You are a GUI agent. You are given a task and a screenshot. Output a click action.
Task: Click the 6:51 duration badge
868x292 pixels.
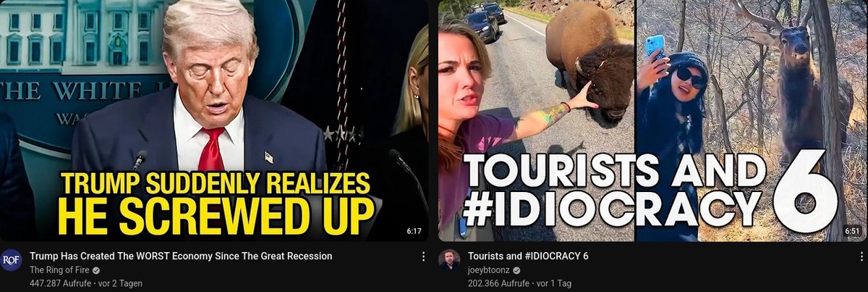click(852, 231)
